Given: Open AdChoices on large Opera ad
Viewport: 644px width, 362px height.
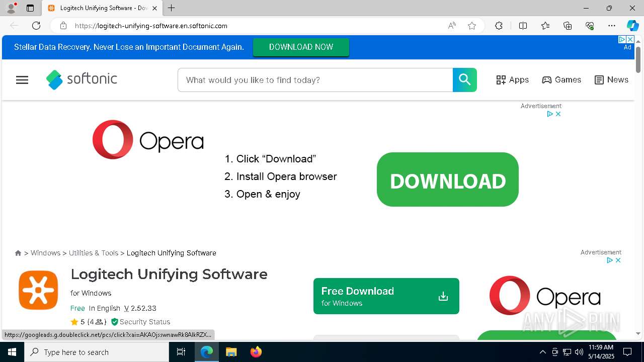Looking at the screenshot, I should 550,114.
